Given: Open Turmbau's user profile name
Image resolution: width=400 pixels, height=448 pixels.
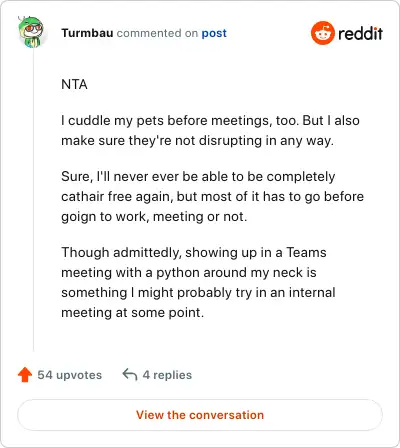Looking at the screenshot, I should [x=87, y=33].
